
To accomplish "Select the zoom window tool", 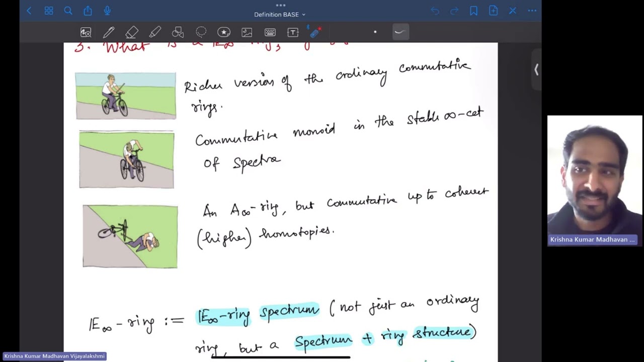I will tap(86, 33).
